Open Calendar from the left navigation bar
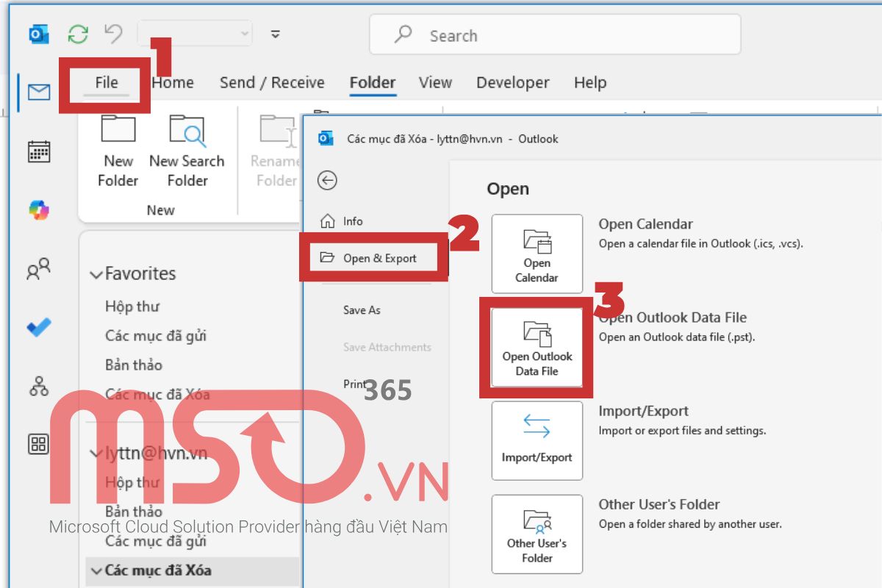 coord(39,151)
